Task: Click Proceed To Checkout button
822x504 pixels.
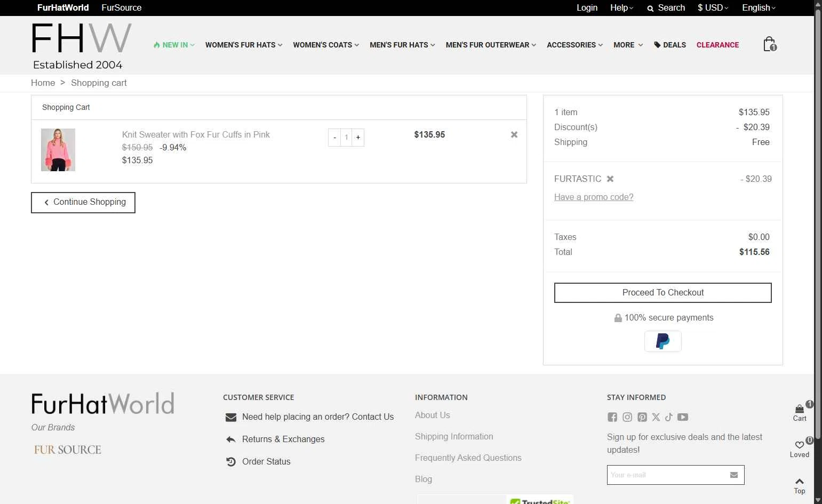Action: (663, 293)
